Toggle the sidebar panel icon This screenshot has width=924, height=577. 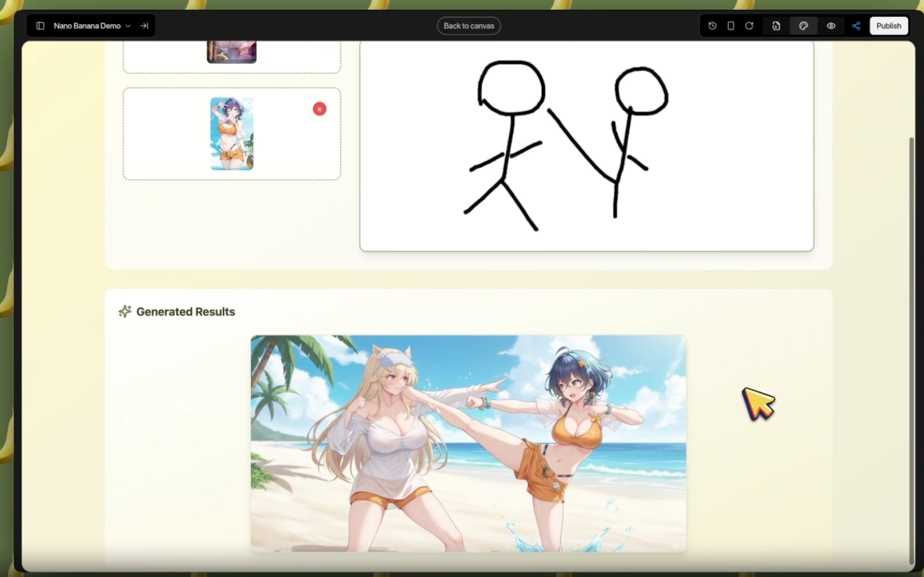click(x=40, y=26)
